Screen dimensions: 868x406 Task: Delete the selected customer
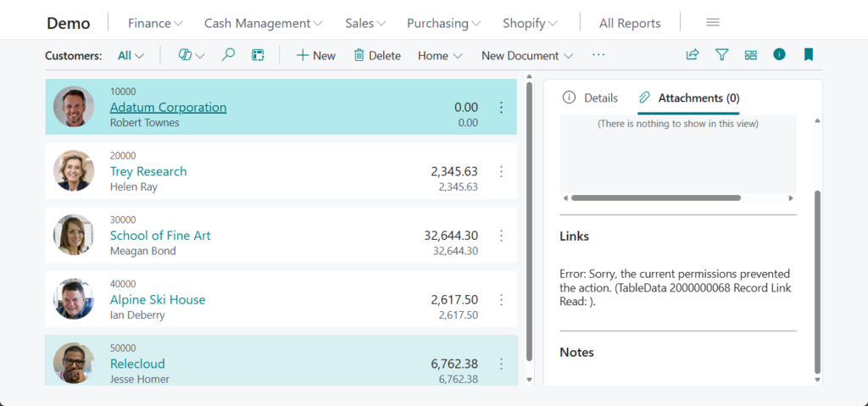377,55
